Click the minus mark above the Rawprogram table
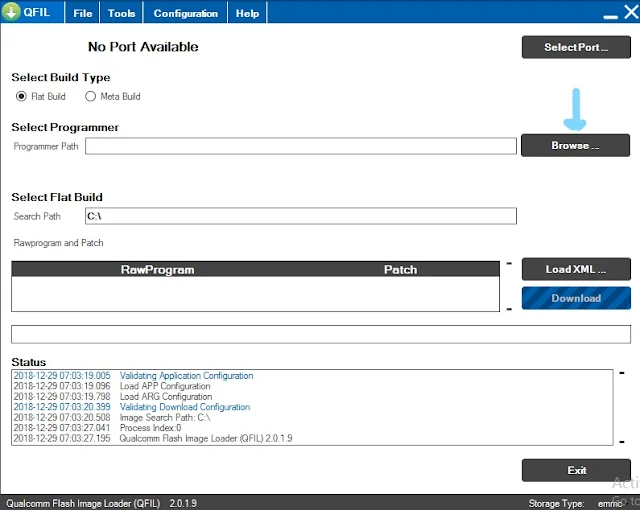 (509, 263)
